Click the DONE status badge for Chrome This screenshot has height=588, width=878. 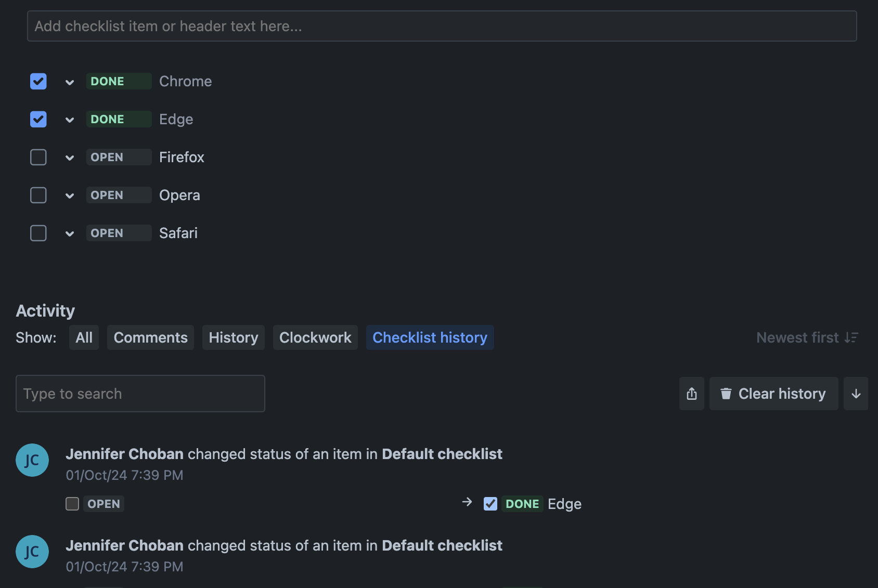click(x=119, y=81)
